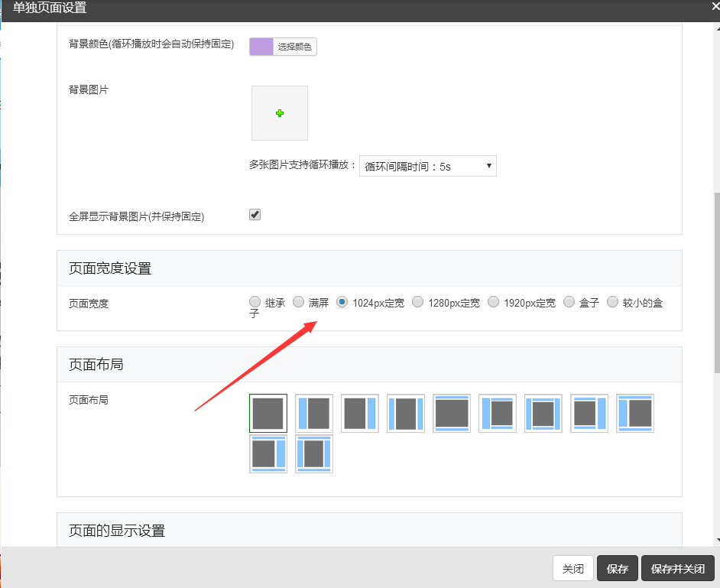This screenshot has height=588, width=720.
Task: Select the 满屏 page width option
Action: [x=298, y=302]
